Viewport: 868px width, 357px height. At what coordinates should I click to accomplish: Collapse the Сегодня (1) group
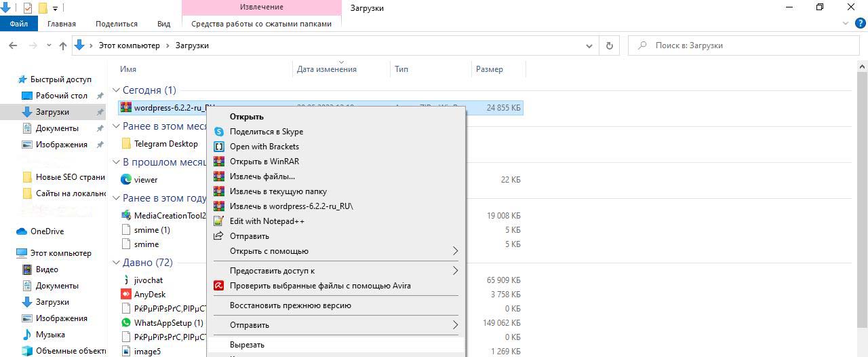[116, 90]
